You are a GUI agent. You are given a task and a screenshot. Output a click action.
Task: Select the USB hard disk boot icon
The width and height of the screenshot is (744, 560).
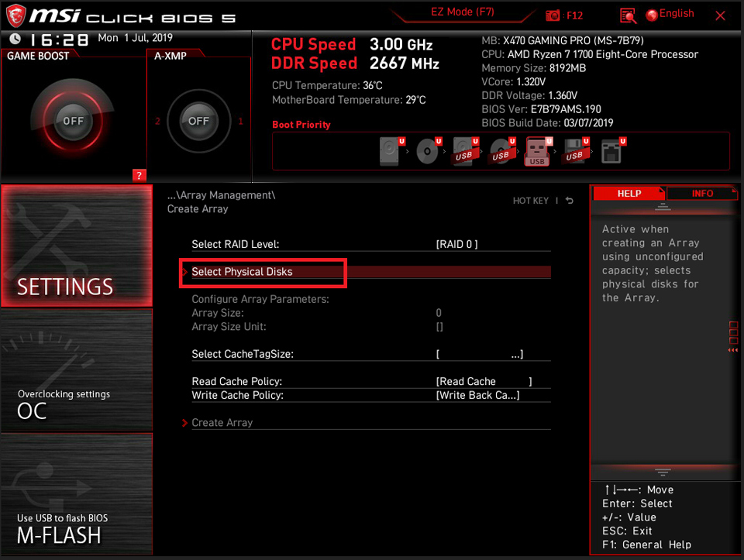point(466,151)
